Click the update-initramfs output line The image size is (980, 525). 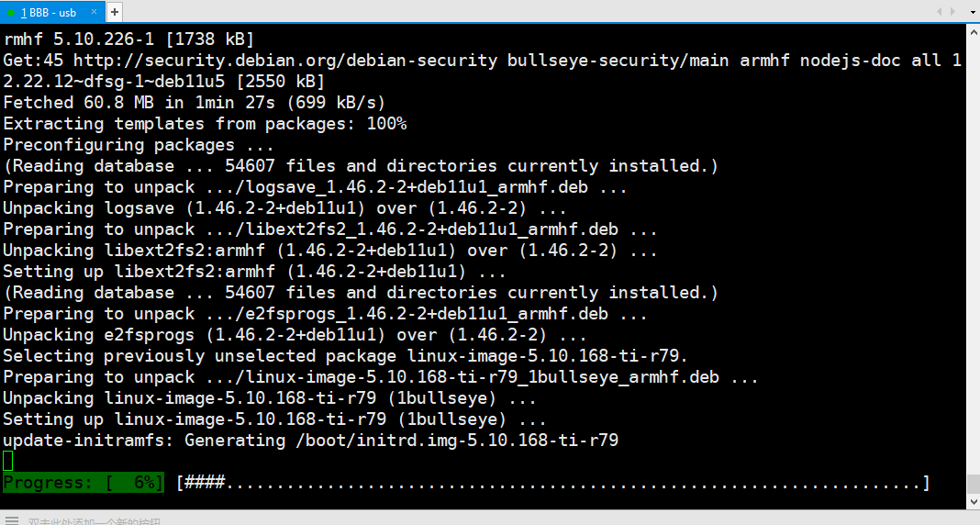[311, 440]
